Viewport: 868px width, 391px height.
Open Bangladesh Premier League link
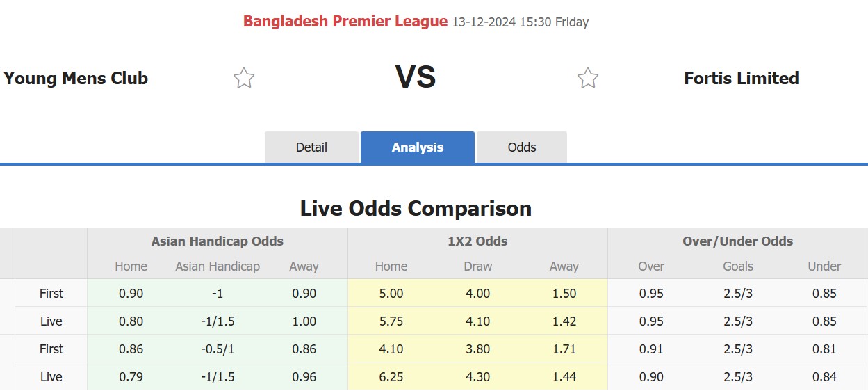click(x=345, y=22)
